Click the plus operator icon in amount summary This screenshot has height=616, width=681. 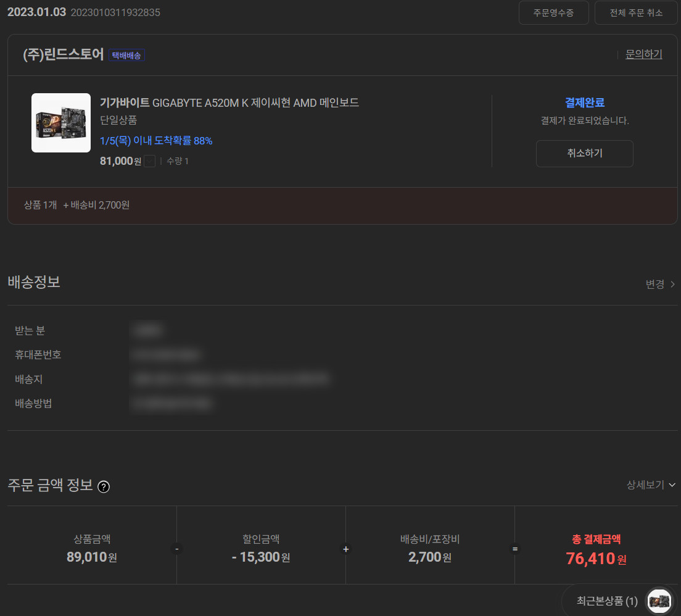345,549
